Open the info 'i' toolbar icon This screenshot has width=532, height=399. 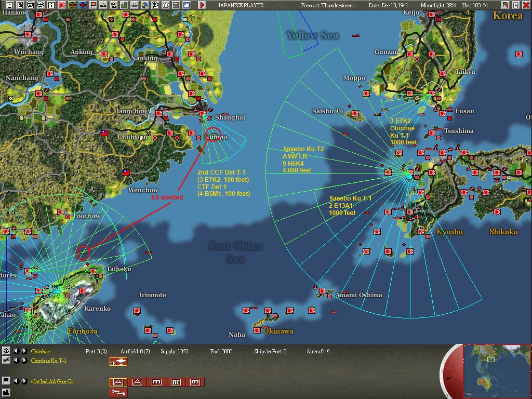pos(51,5)
